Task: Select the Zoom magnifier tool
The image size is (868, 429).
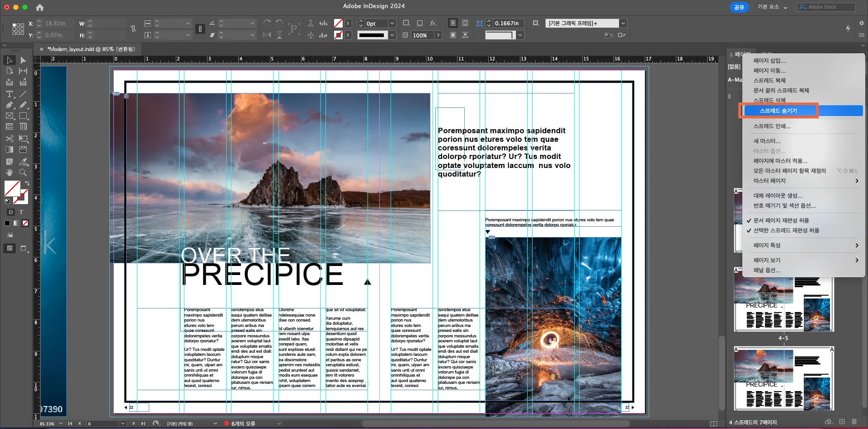Action: click(23, 173)
